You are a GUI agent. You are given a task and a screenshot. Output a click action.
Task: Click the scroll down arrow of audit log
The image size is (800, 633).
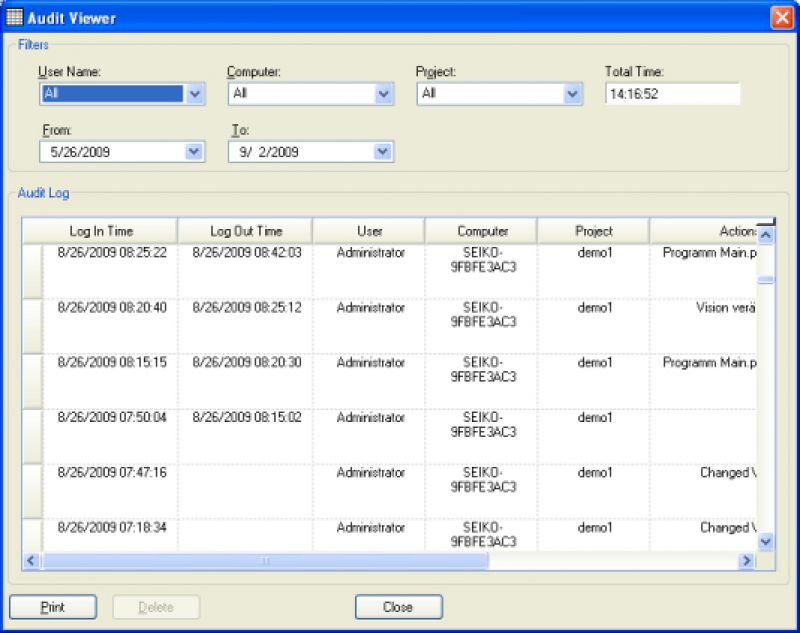766,541
